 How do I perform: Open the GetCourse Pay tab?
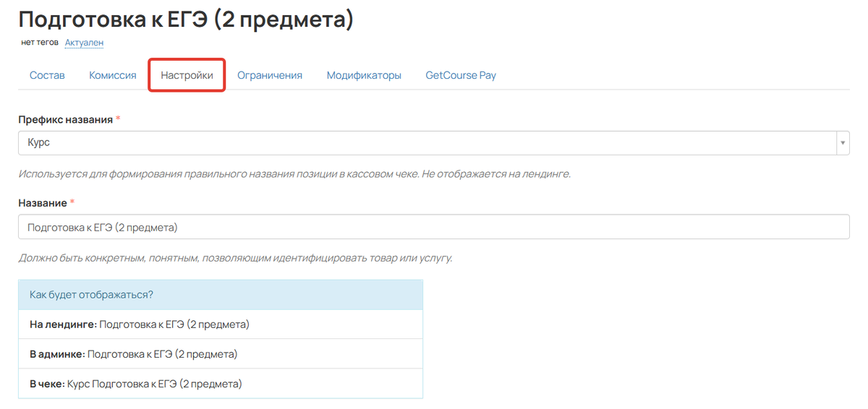point(461,75)
